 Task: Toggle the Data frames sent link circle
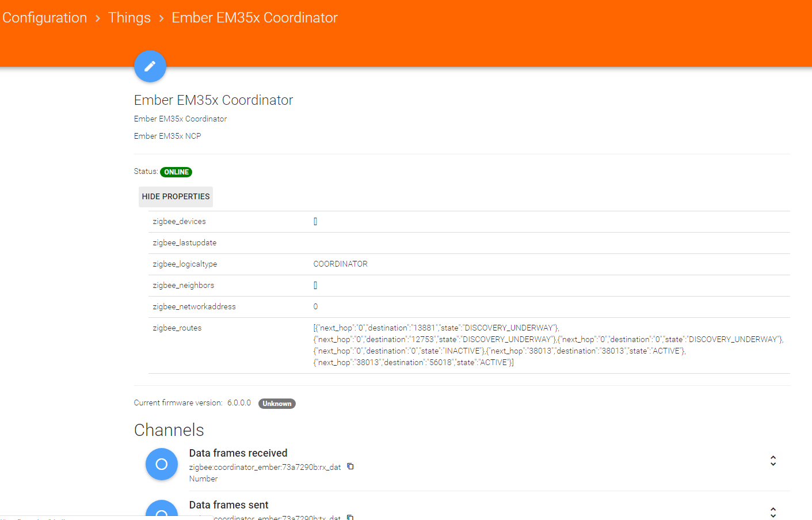[162, 512]
